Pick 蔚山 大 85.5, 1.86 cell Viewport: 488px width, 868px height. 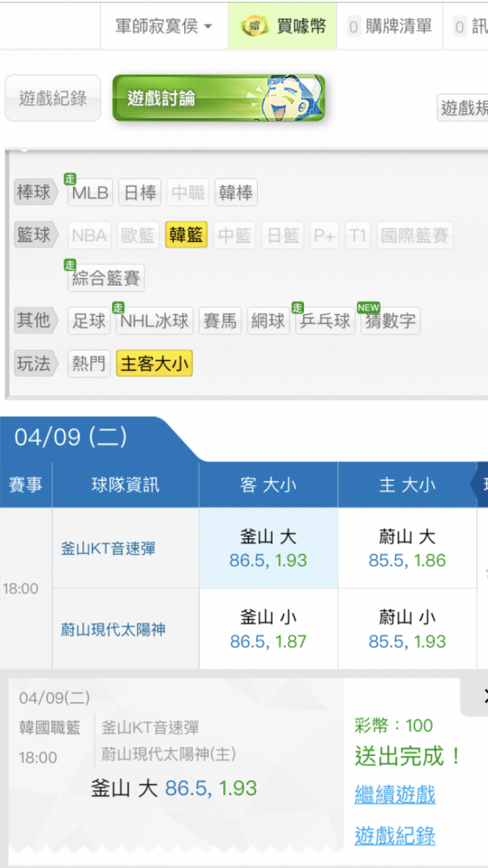click(x=407, y=548)
